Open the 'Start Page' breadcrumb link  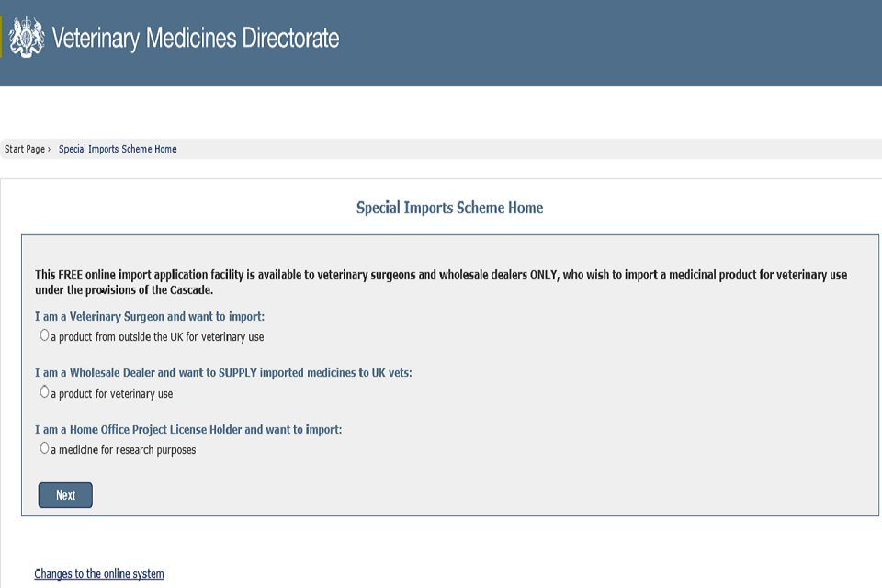(x=25, y=149)
